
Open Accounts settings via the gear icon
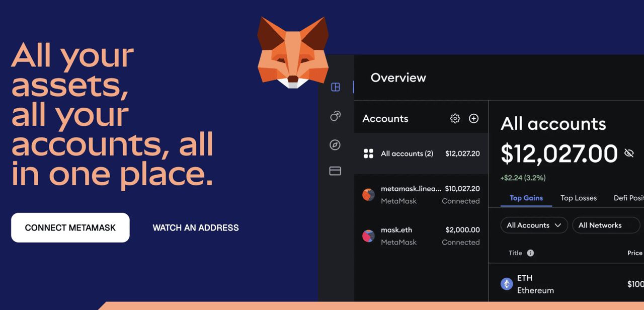tap(455, 119)
